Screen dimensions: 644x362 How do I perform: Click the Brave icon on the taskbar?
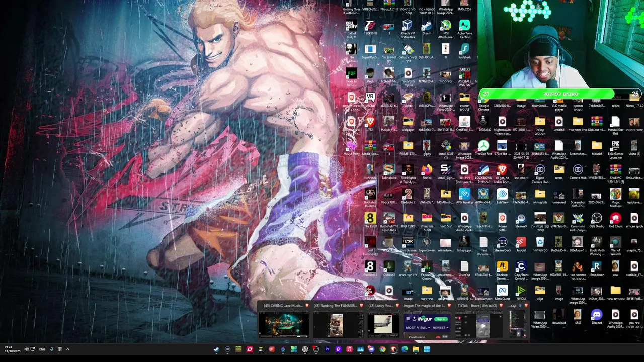click(393, 349)
